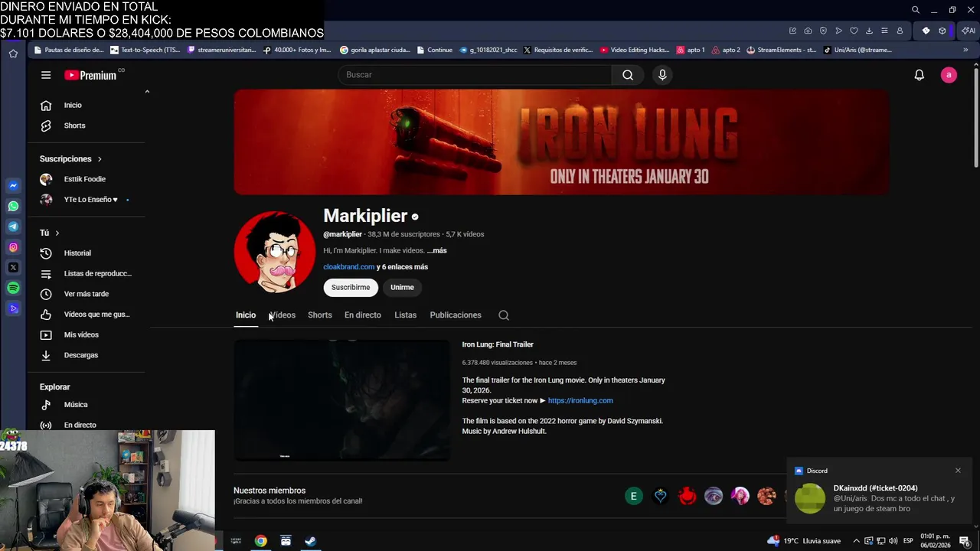Viewport: 980px width, 551px height.
Task: Open WhatsApp in the browser sidebar
Action: pyautogui.click(x=13, y=206)
